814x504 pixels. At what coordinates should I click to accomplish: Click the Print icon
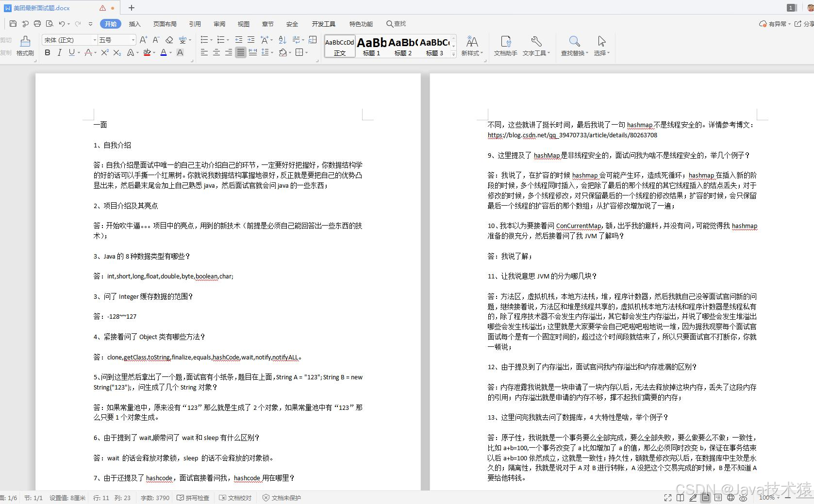[37, 23]
